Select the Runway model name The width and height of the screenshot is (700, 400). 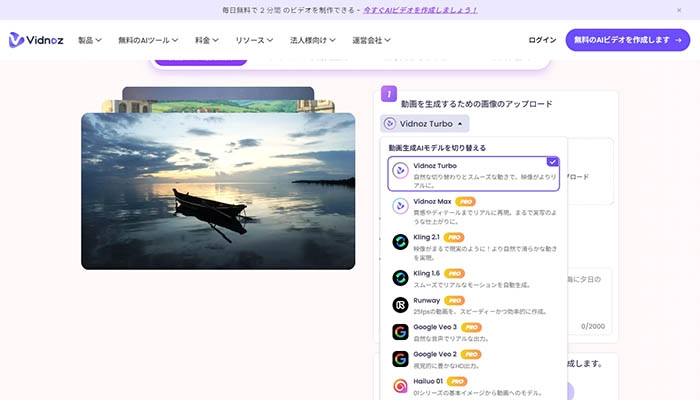(x=426, y=300)
